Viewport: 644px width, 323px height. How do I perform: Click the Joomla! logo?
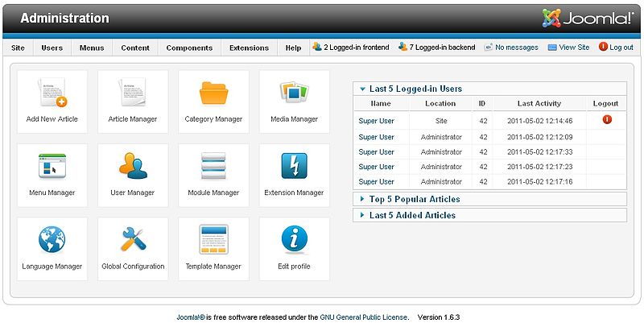click(x=588, y=18)
